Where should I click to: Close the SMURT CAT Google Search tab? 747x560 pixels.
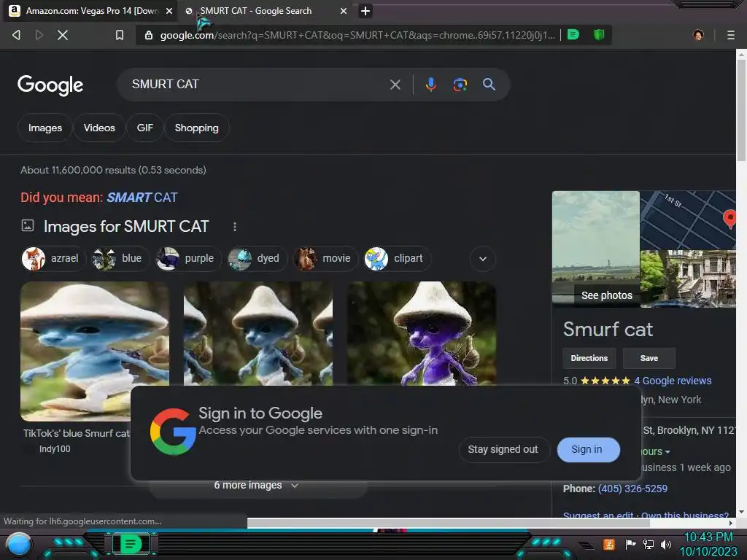pyautogui.click(x=344, y=11)
